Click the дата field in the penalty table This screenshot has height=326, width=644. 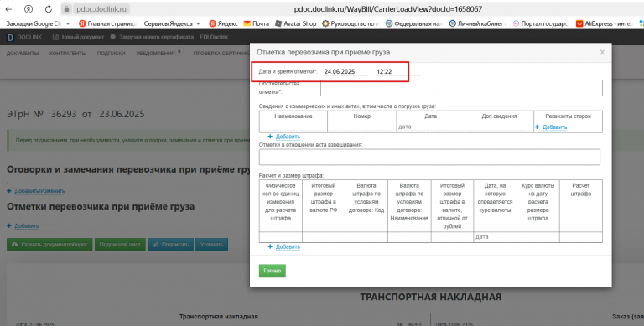495,236
